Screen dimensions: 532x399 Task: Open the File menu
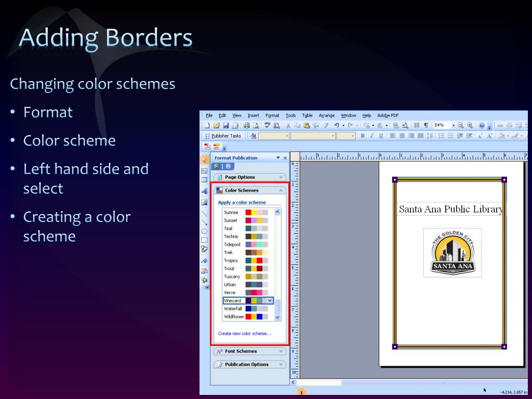(x=209, y=115)
